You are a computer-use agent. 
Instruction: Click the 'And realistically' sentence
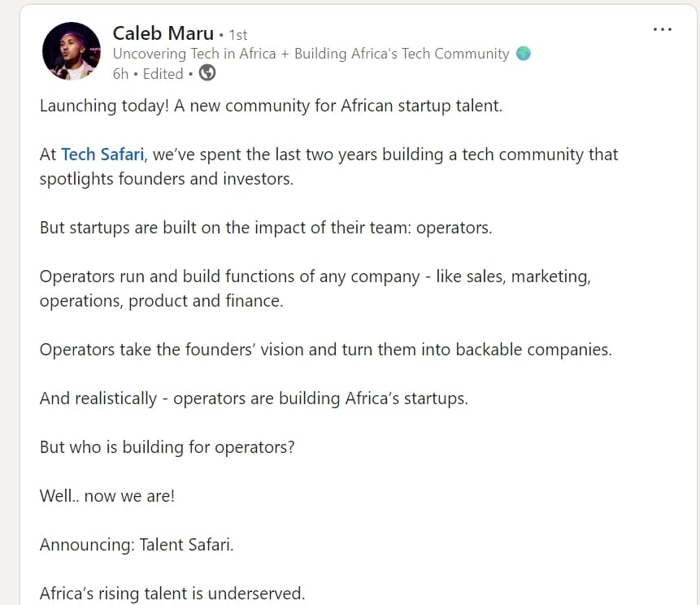[254, 398]
